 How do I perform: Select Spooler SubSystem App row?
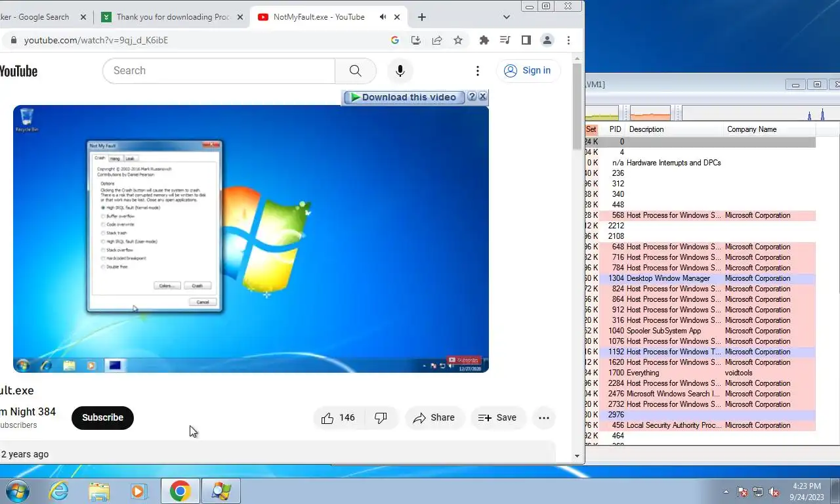click(x=700, y=331)
